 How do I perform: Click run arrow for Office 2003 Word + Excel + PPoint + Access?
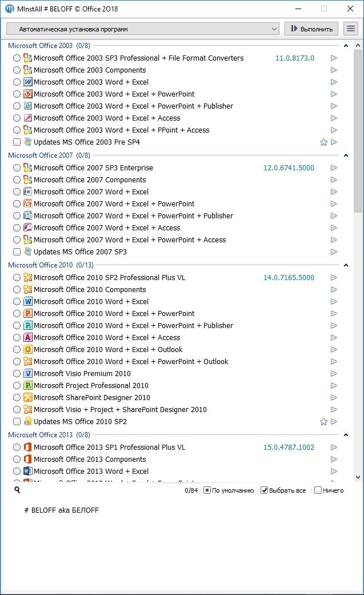pyautogui.click(x=334, y=130)
